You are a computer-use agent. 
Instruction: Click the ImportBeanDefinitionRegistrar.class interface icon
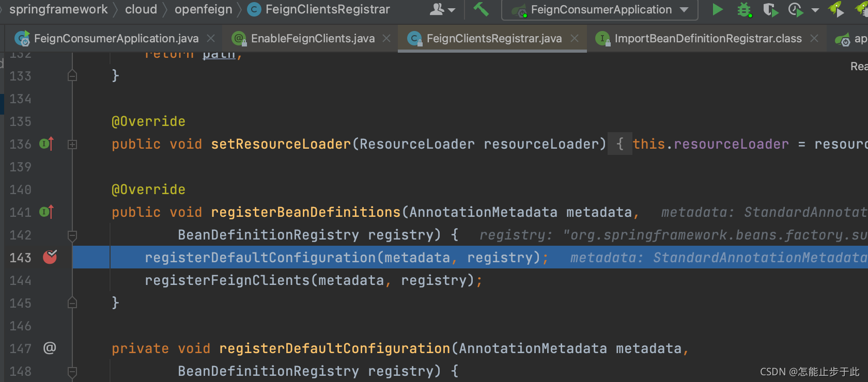tap(602, 38)
